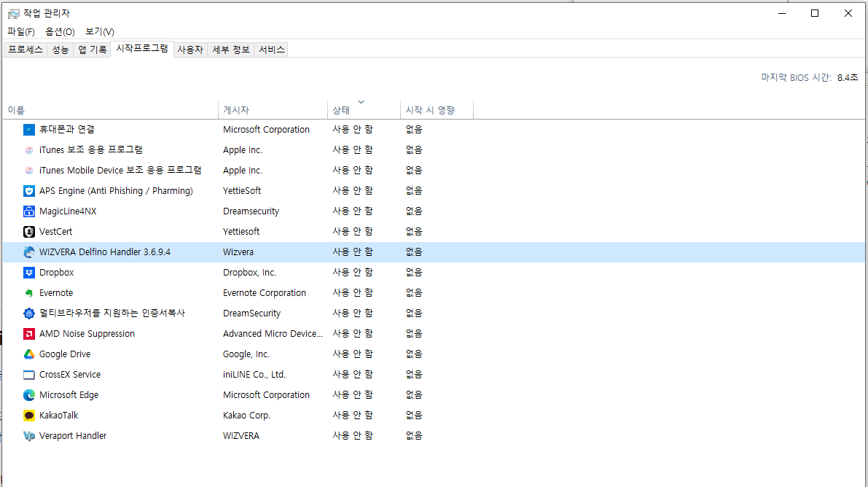Click publisher Apple Inc. in iTunes Mobile Device row

(243, 171)
